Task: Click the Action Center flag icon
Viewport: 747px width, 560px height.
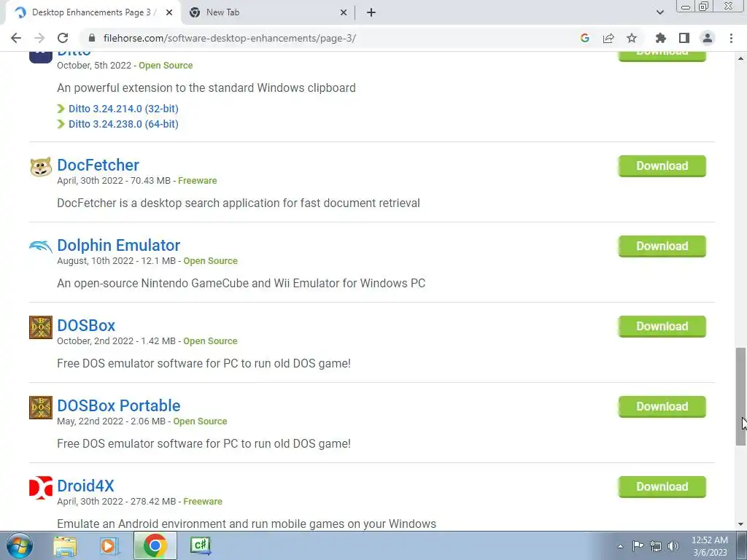Action: (x=638, y=546)
